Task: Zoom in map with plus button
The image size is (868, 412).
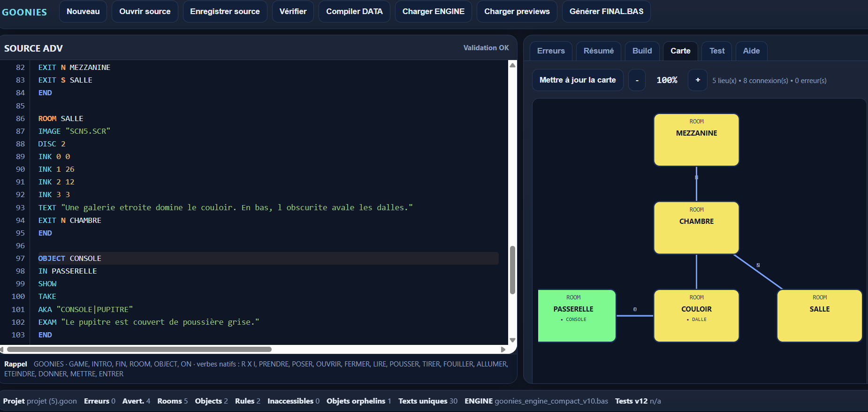Action: tap(698, 80)
